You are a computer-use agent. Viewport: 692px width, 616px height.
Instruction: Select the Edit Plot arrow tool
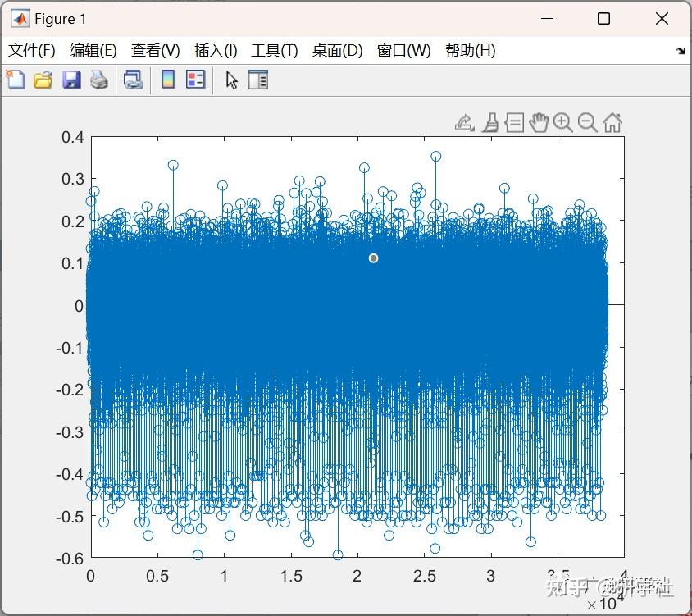230,80
